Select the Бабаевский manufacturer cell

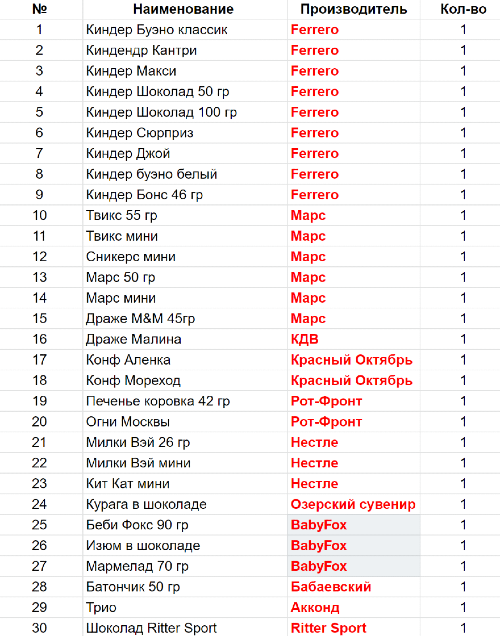354,587
